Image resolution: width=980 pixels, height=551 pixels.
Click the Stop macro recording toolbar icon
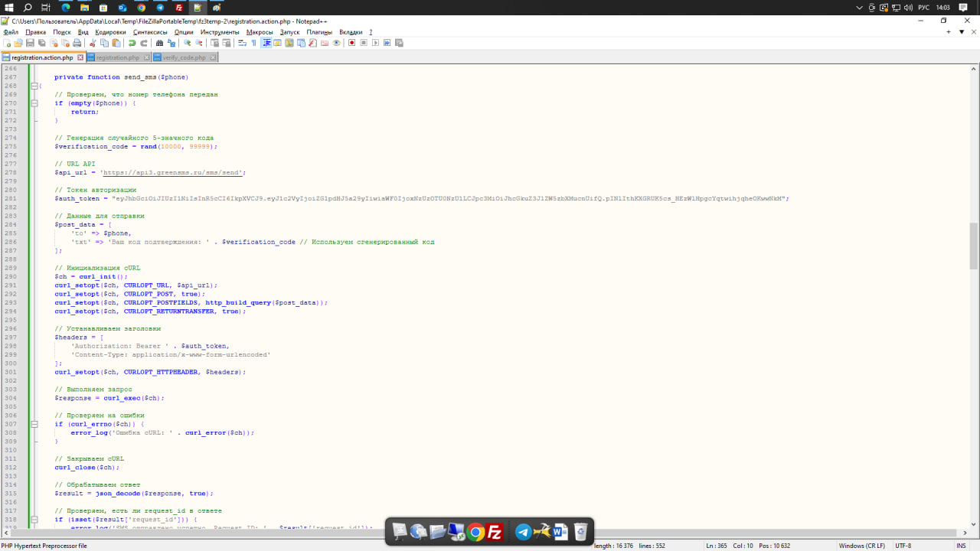364,43
